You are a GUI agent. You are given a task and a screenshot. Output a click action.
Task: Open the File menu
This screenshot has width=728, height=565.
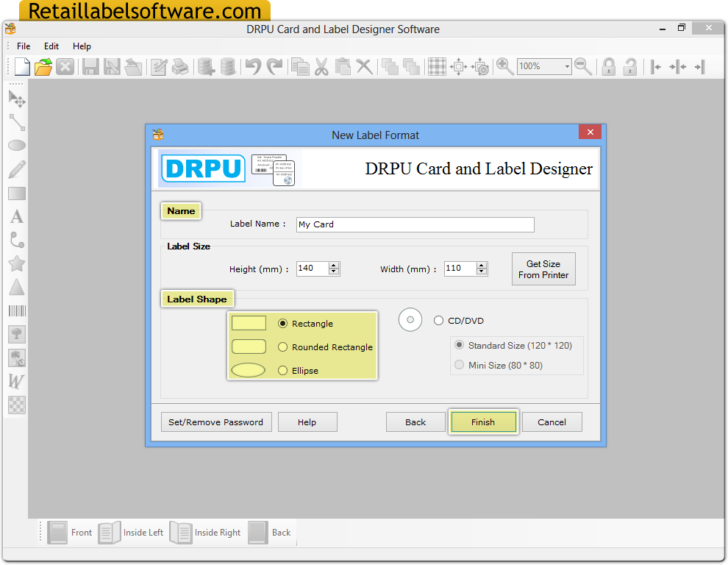24,46
